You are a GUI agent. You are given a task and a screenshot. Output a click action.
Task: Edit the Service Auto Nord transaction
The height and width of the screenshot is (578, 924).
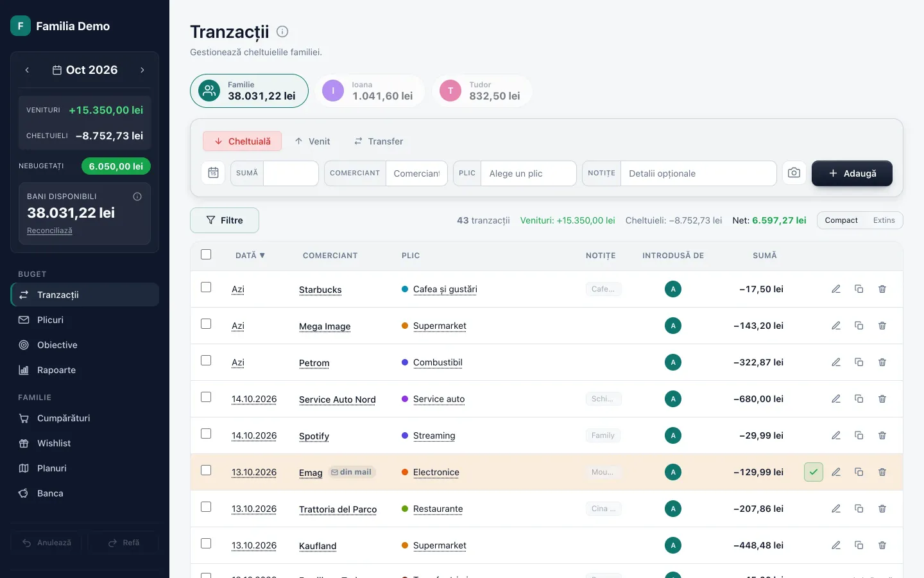(836, 399)
